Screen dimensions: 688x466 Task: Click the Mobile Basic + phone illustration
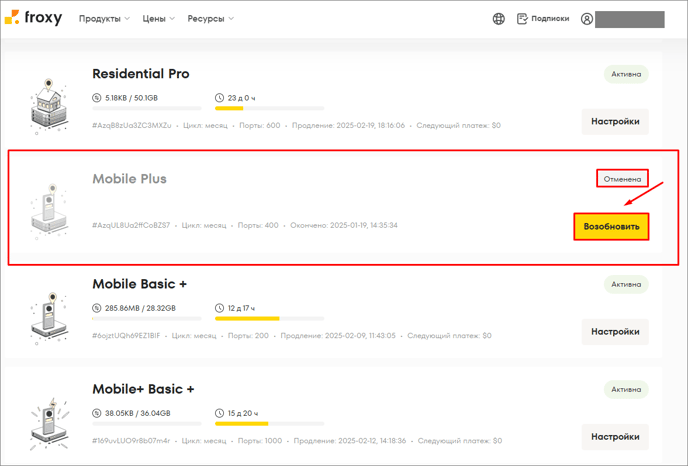coord(49,317)
